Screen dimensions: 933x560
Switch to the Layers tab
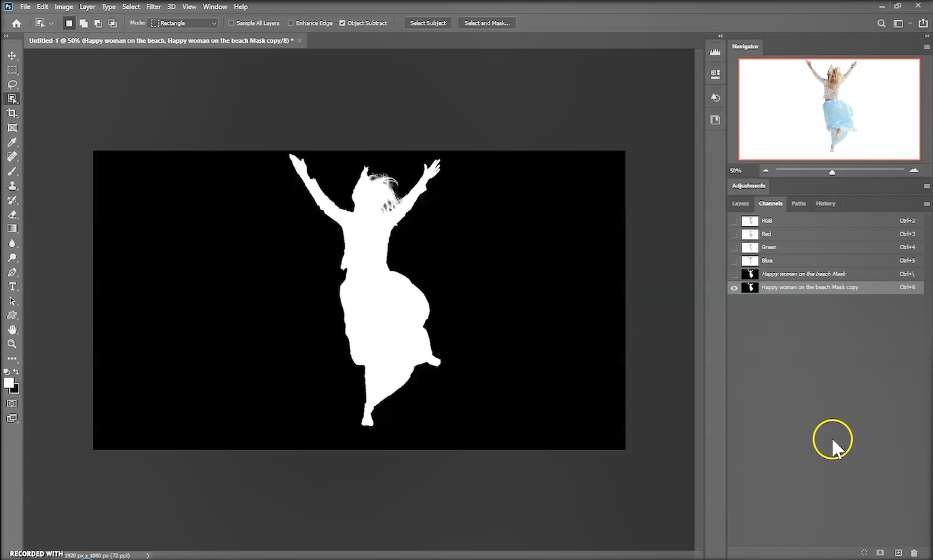[740, 204]
